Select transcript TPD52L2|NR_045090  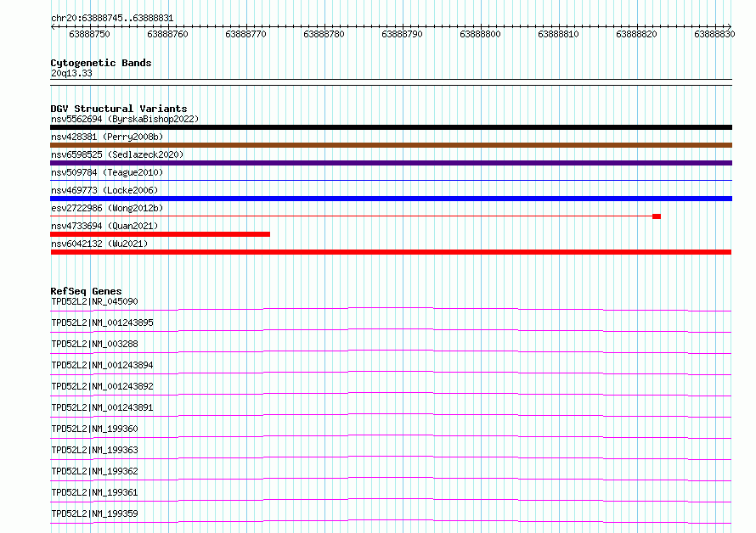click(x=94, y=301)
